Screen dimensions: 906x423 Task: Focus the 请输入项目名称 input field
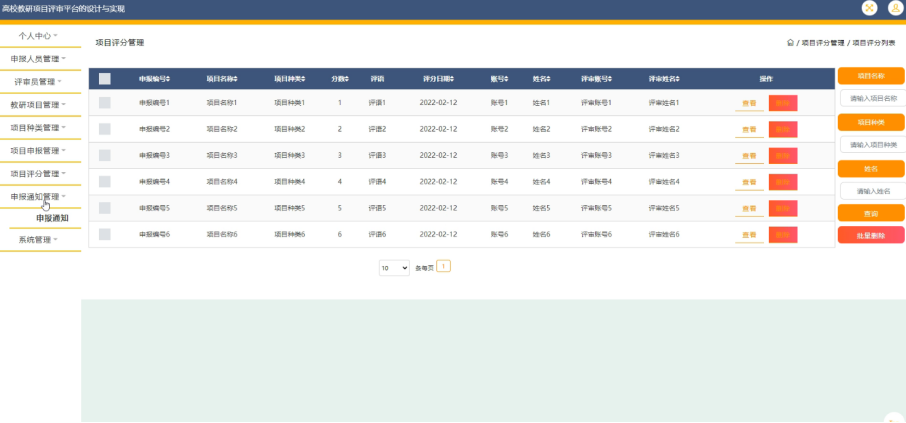872,98
